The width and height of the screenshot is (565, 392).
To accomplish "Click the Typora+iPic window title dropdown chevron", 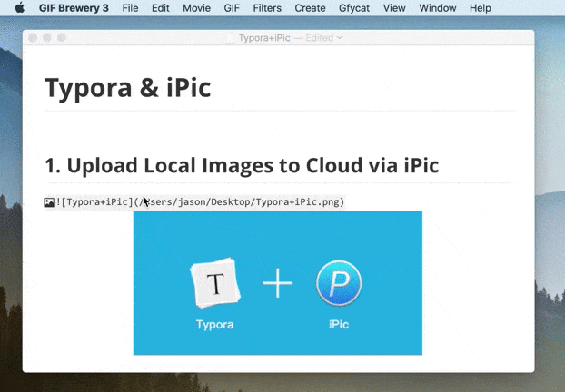I will click(340, 37).
